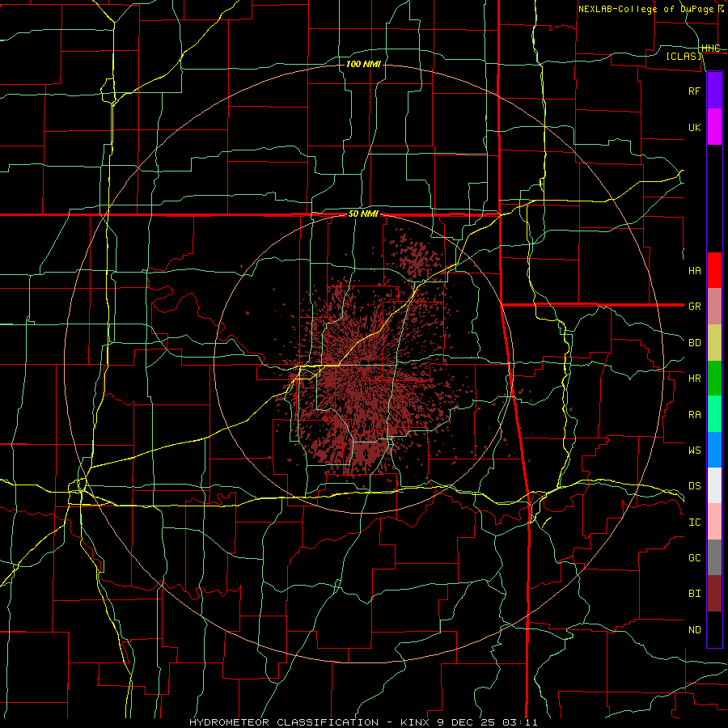This screenshot has width=728, height=728.
Task: Click the BD legend label
Action: pyautogui.click(x=694, y=343)
